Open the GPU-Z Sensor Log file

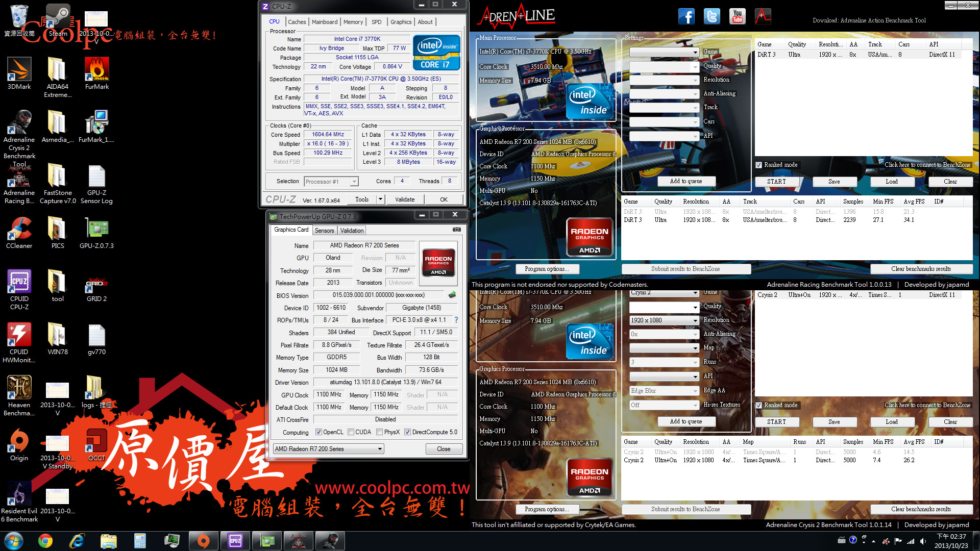[96, 183]
